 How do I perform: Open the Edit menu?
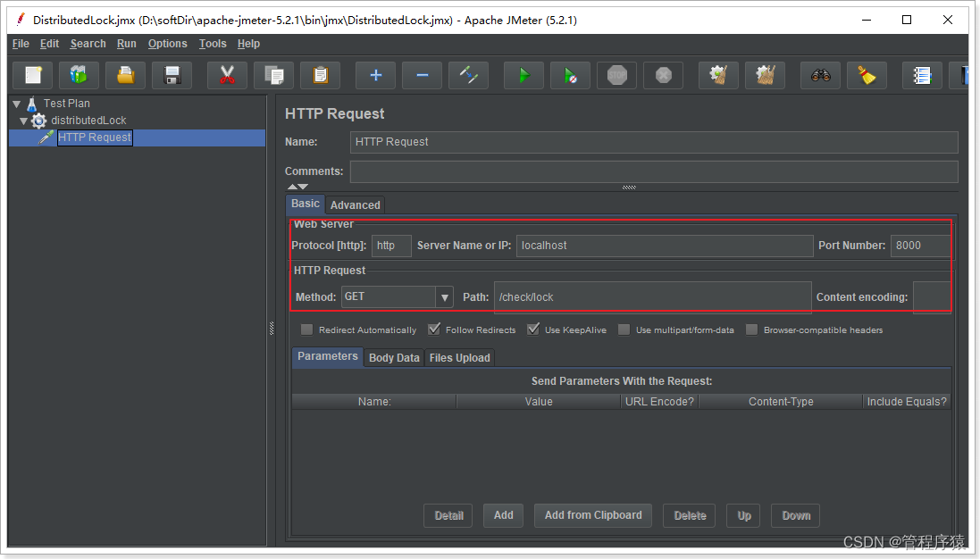pos(49,44)
